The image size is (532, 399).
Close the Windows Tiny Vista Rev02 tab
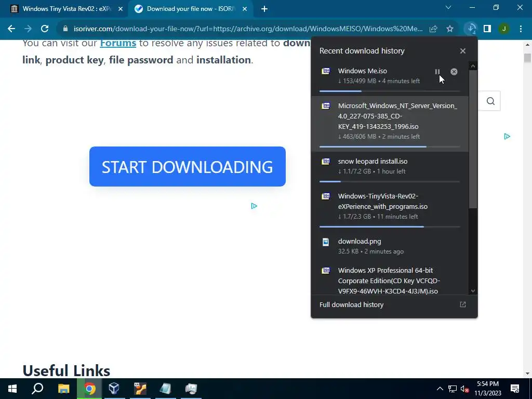pos(121,9)
